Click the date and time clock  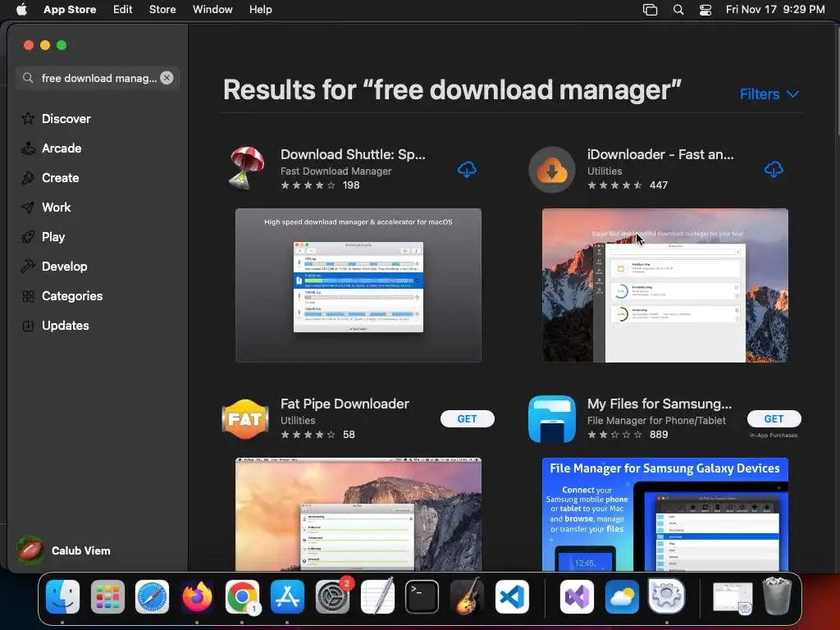point(775,10)
